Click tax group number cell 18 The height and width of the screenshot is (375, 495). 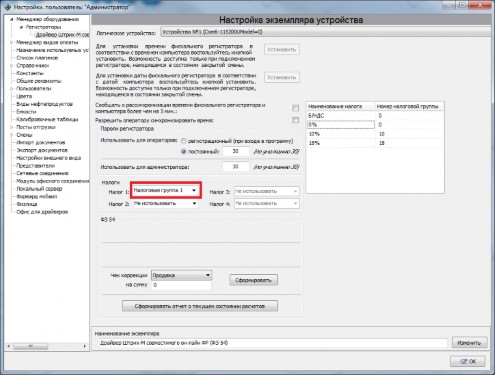[x=410, y=143]
